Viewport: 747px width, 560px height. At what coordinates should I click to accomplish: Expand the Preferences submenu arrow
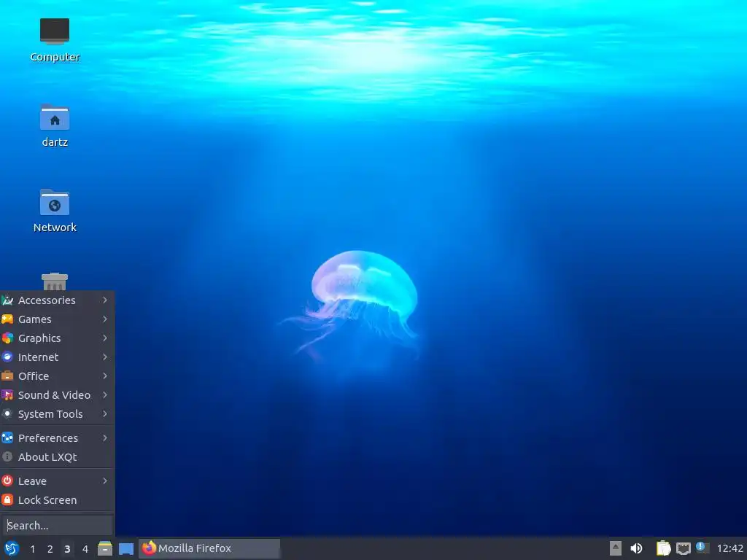(x=105, y=437)
